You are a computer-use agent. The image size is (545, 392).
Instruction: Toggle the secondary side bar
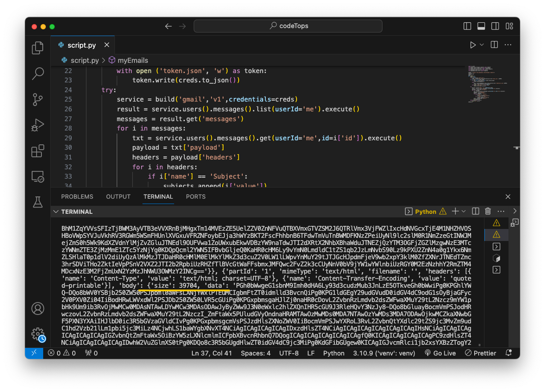point(496,26)
